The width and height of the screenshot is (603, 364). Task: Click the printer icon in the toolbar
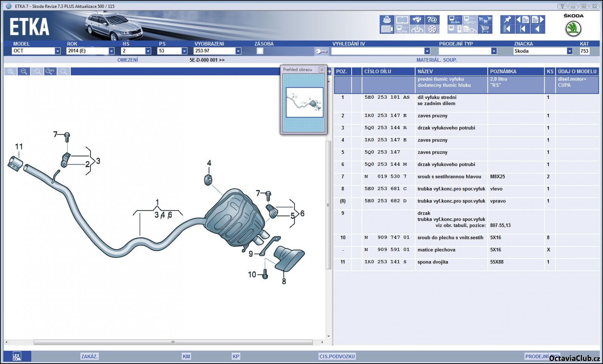pos(387,20)
